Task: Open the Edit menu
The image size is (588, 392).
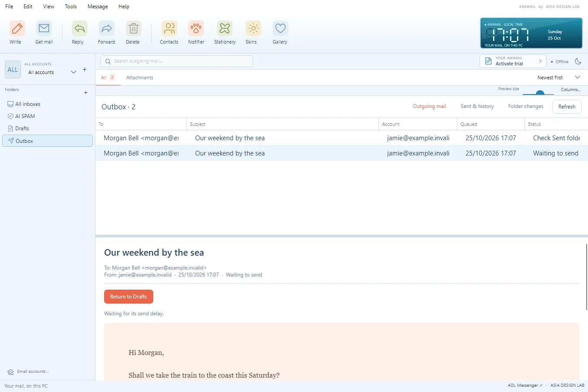Action: (x=28, y=7)
